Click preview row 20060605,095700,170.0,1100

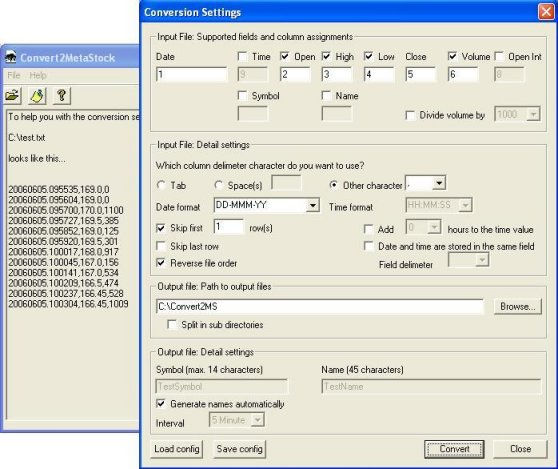66,210
